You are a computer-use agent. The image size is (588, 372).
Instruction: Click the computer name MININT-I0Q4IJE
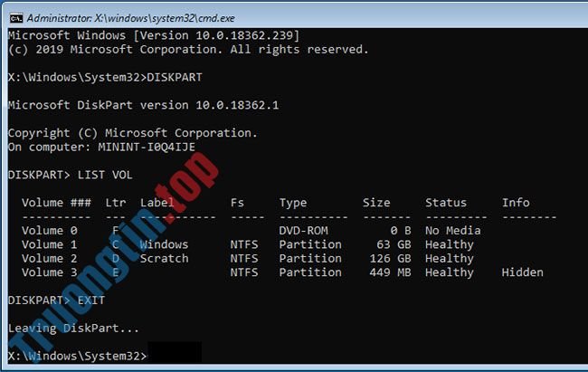[x=147, y=147]
